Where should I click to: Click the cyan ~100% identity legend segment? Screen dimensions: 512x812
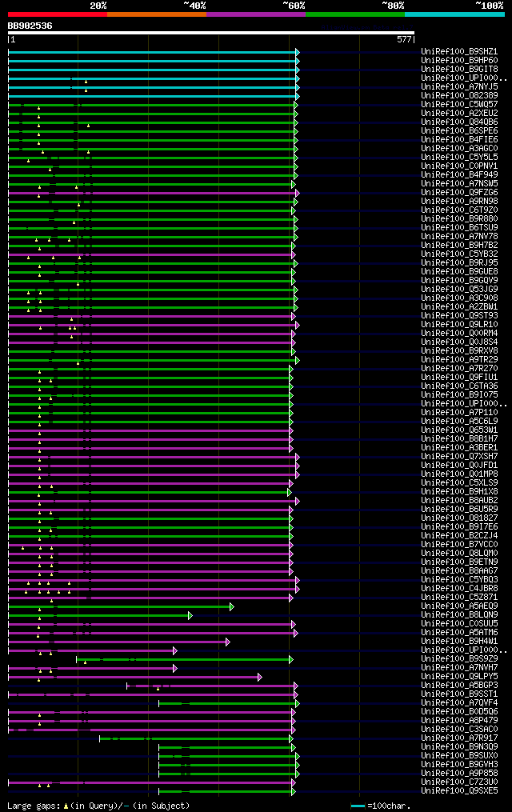pos(454,14)
